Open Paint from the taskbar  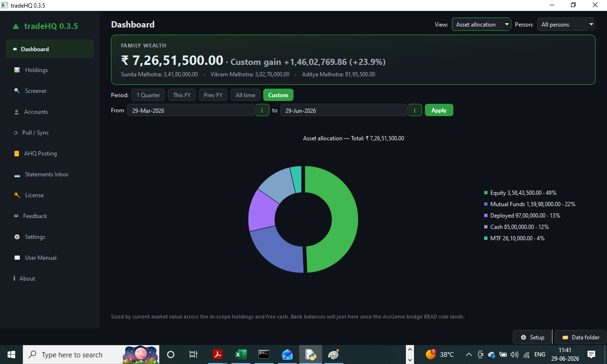click(x=334, y=355)
